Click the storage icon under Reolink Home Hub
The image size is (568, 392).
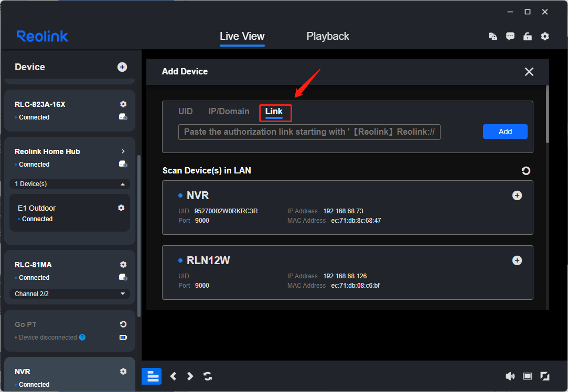pos(123,164)
